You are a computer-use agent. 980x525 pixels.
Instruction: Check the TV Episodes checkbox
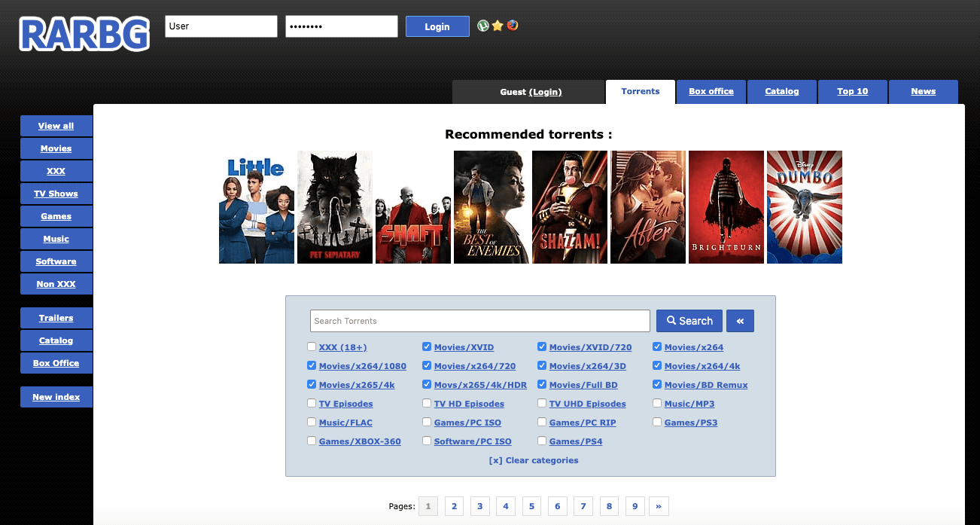(x=312, y=404)
